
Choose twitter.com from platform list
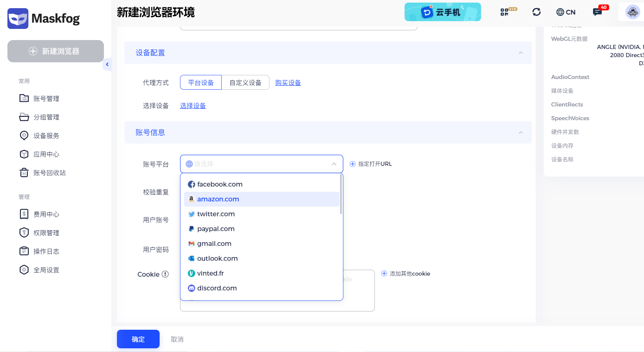click(261, 214)
